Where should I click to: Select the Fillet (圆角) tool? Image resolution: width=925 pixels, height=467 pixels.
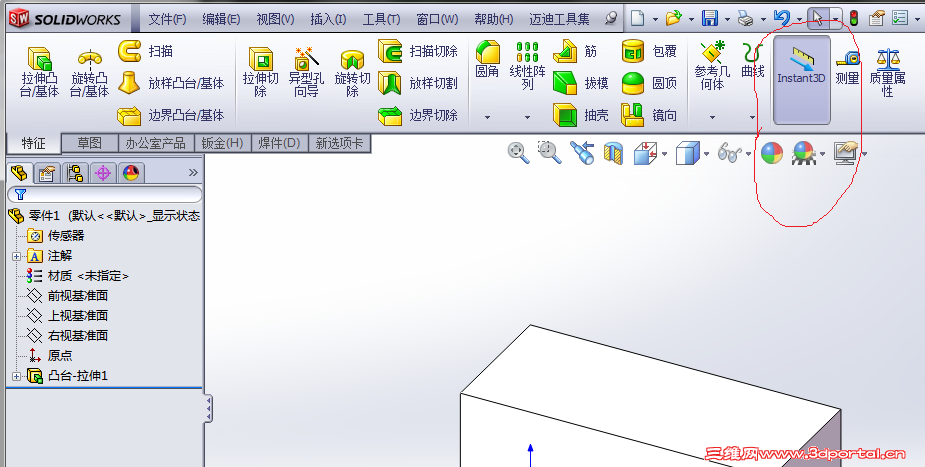point(487,60)
